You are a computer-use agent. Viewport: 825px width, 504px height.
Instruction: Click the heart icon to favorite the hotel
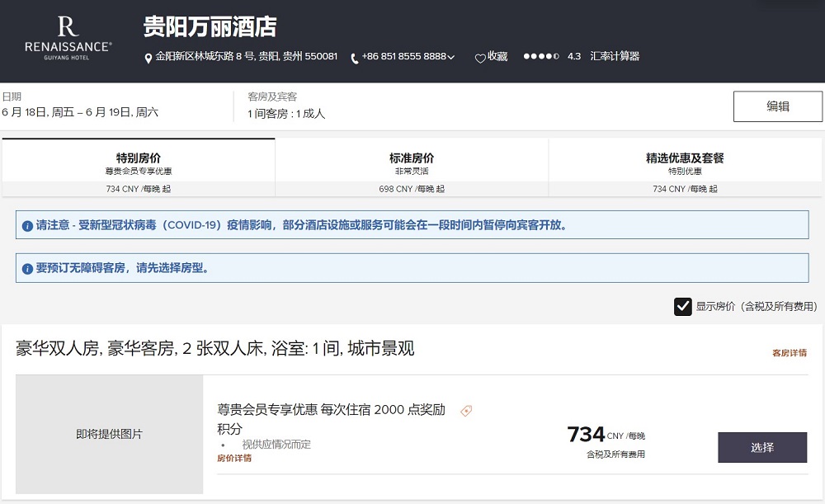[480, 59]
